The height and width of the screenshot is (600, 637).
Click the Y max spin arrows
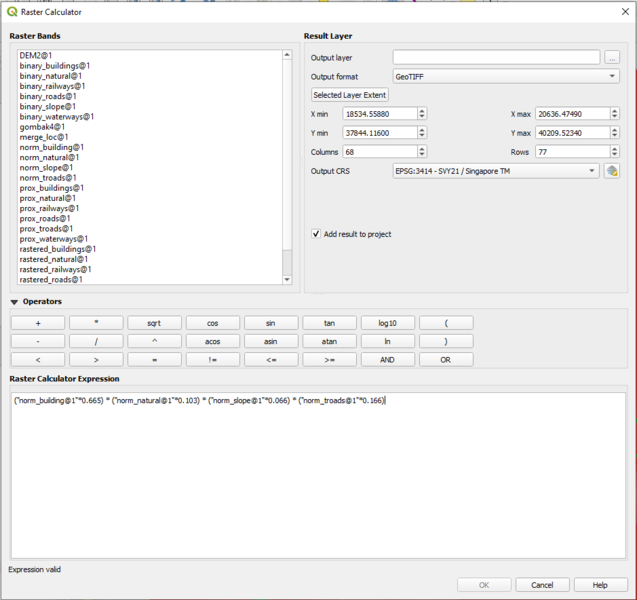click(x=614, y=133)
